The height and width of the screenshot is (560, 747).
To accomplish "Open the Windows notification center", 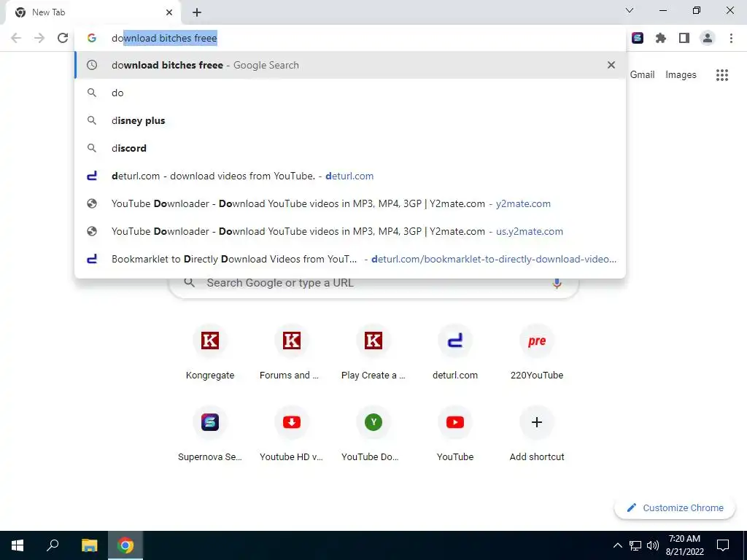I will coord(723,545).
